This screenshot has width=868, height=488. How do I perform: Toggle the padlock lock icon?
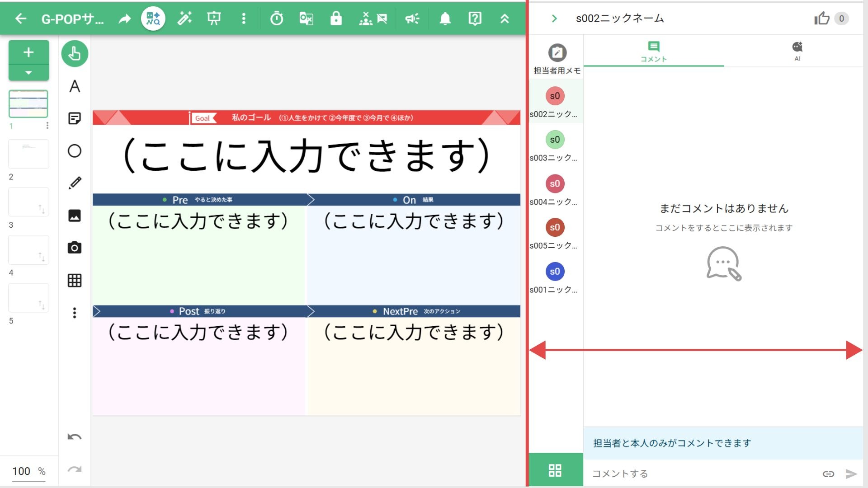coord(336,19)
